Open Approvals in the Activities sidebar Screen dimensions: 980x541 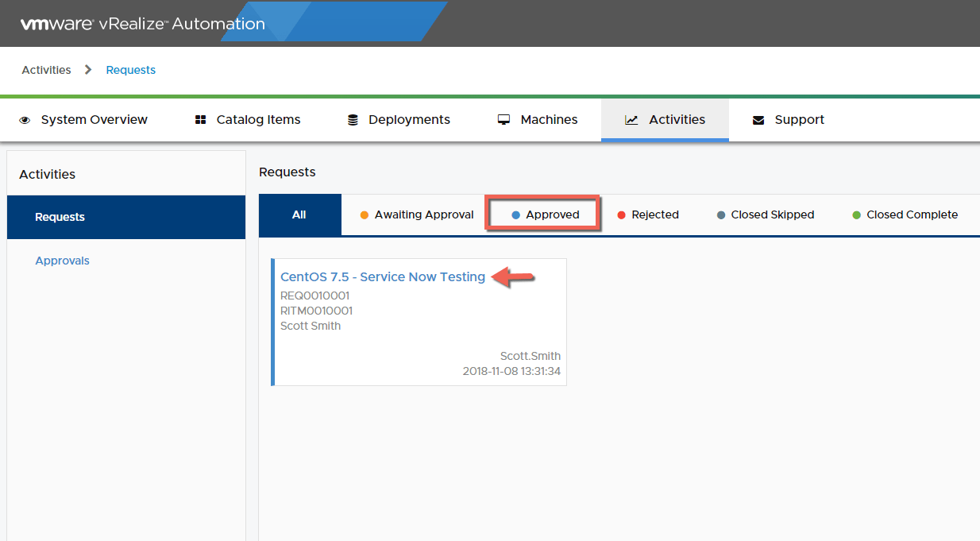63,261
